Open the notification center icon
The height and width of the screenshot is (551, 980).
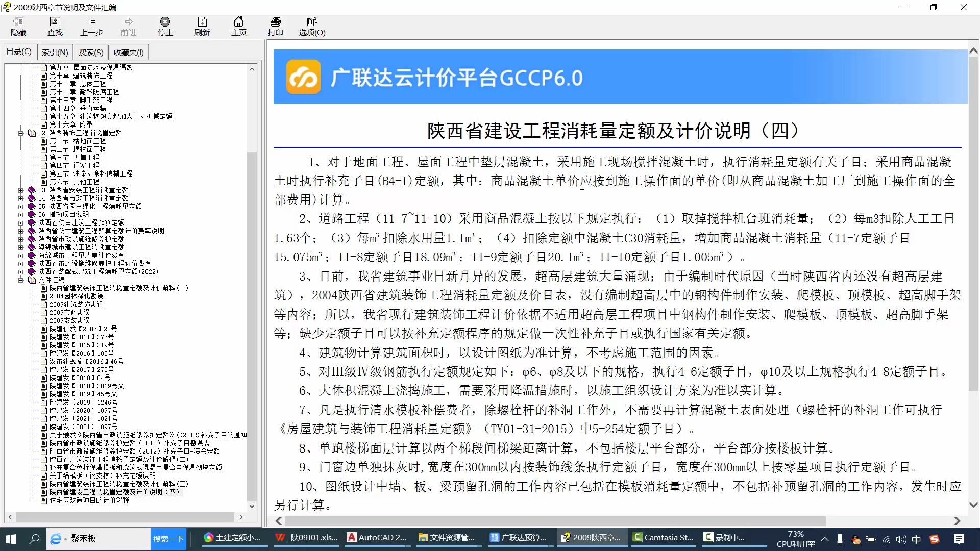point(959,539)
